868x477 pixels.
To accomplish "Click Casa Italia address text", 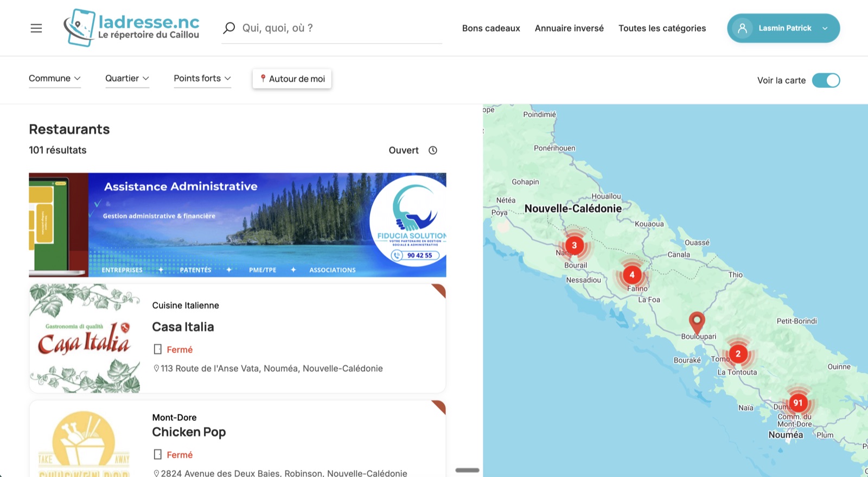I will [272, 368].
